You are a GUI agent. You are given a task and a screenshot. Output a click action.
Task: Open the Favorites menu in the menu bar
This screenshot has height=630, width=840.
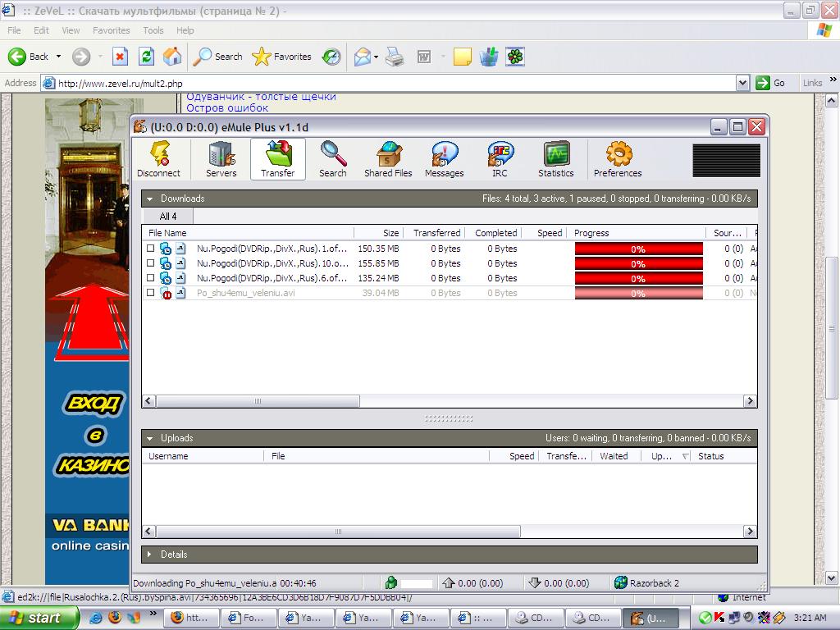(112, 30)
